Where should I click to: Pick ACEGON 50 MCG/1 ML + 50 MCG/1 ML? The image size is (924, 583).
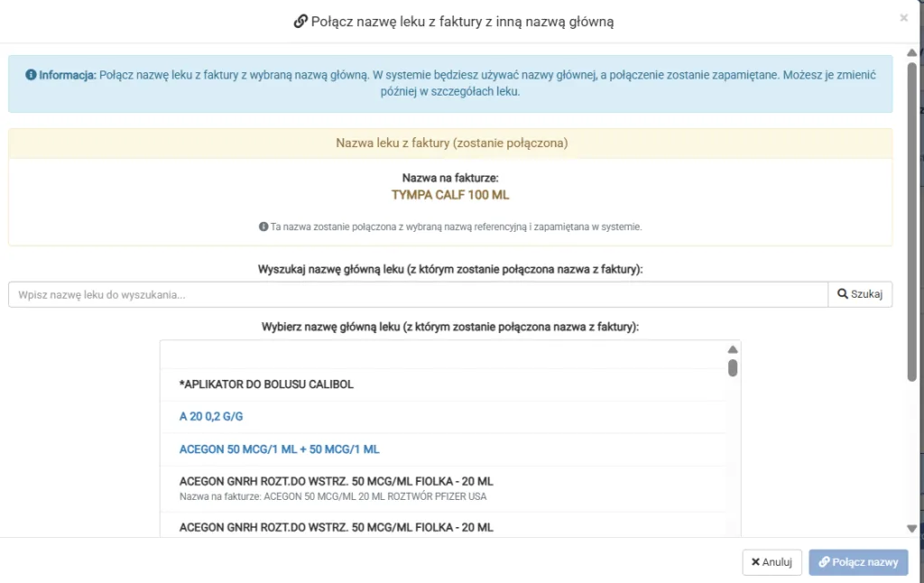pyautogui.click(x=442, y=449)
